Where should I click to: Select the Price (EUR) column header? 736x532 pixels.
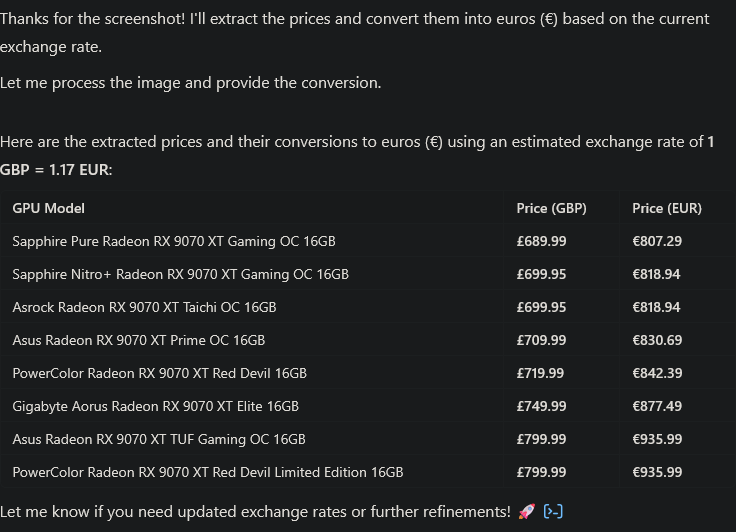667,208
